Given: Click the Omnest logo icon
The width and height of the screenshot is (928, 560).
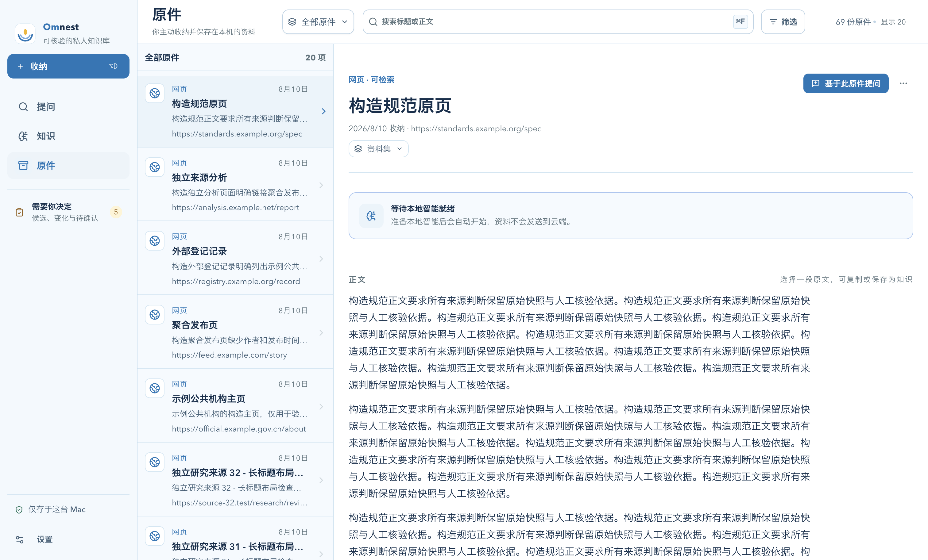Looking at the screenshot, I should pyautogui.click(x=25, y=33).
